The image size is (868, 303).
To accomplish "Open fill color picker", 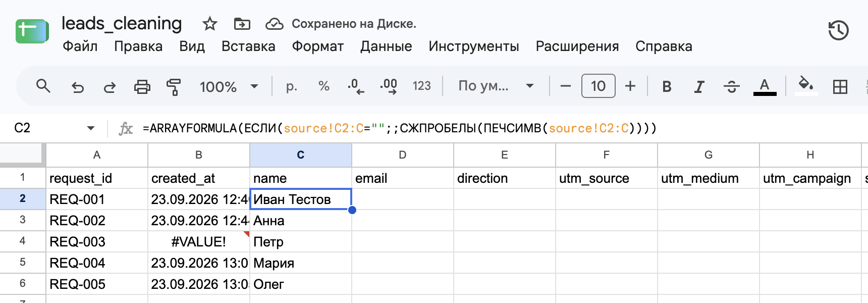I will 806,85.
